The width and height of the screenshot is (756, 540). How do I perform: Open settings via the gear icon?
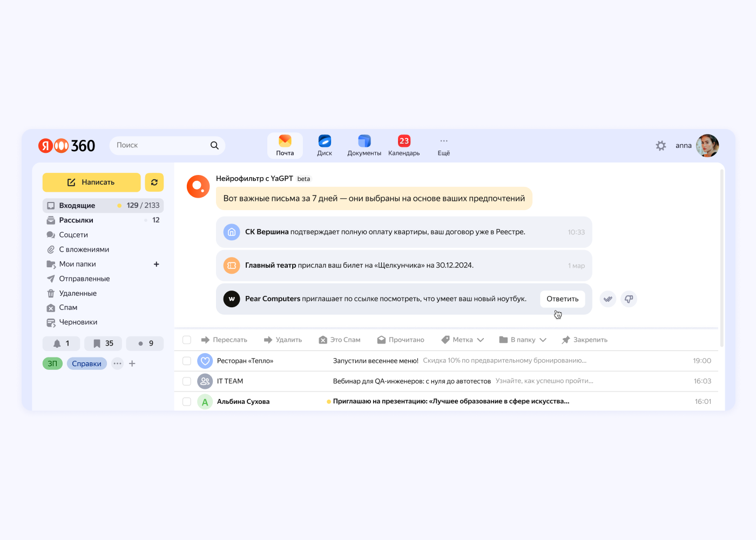point(661,146)
